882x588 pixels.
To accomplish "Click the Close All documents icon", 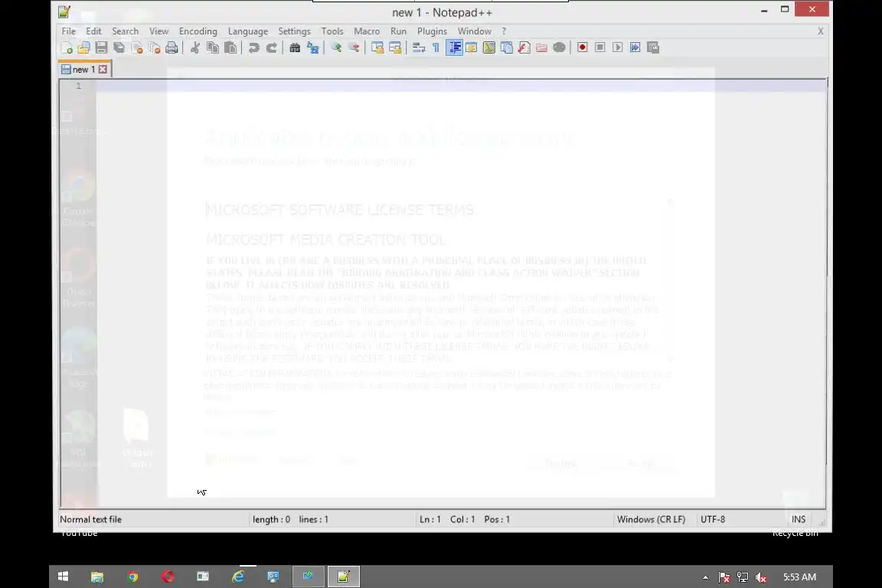I will coord(154,47).
